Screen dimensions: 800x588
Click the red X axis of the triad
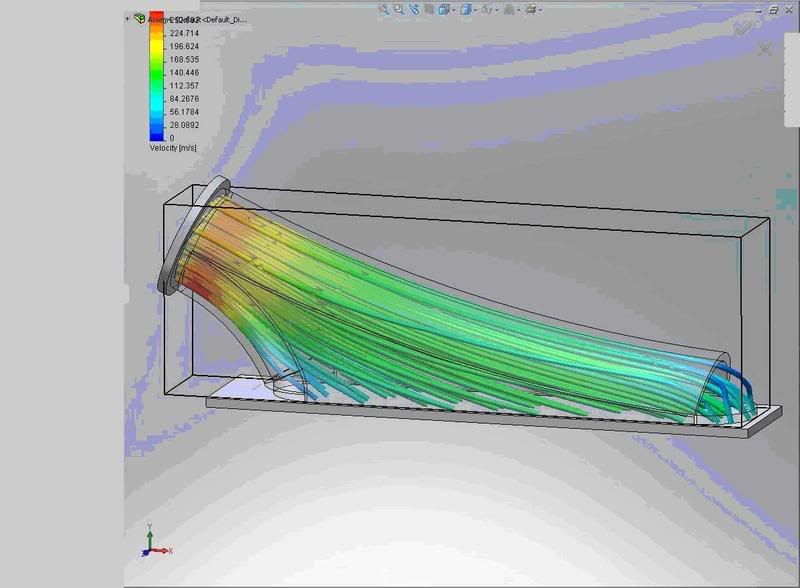tap(162, 551)
